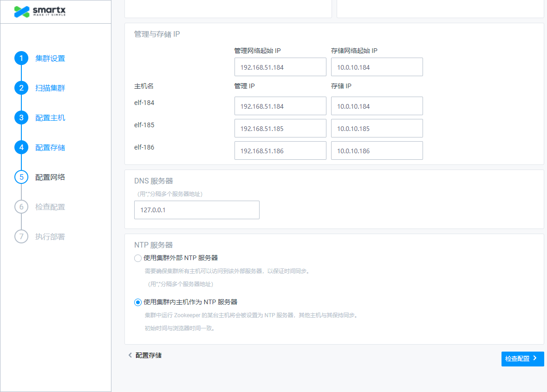Image resolution: width=547 pixels, height=392 pixels.
Task: Click step 2 circle icon
Action: (21, 88)
